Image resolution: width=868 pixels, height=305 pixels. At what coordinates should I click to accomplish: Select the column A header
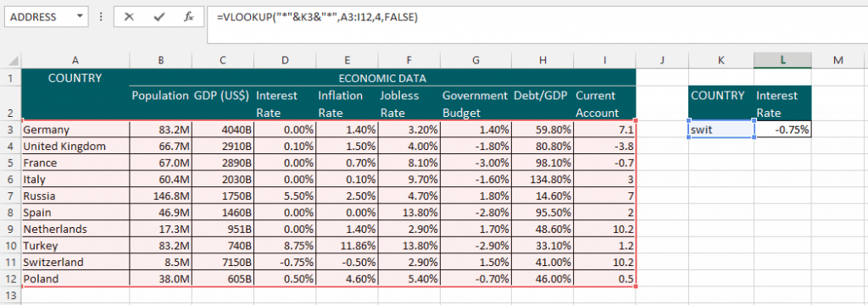click(75, 60)
